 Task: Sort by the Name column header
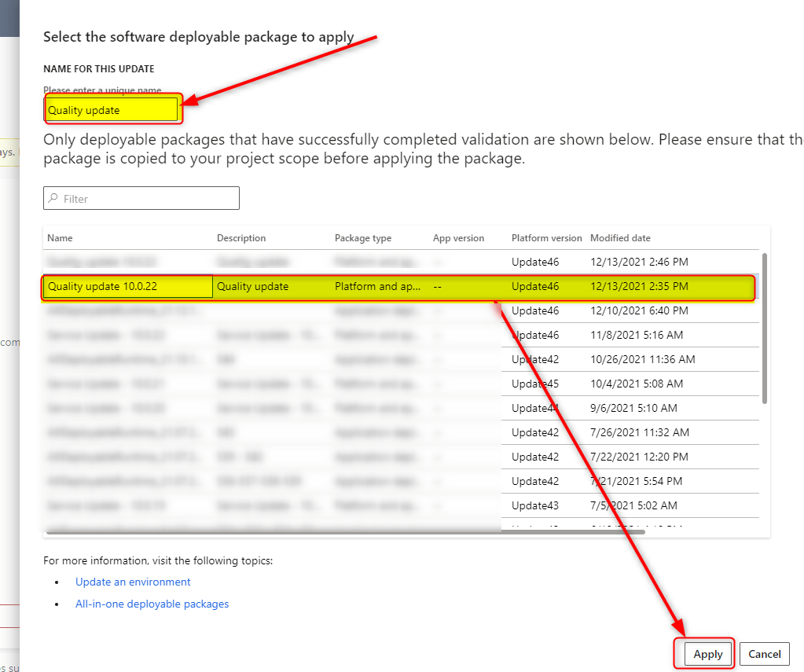[60, 238]
